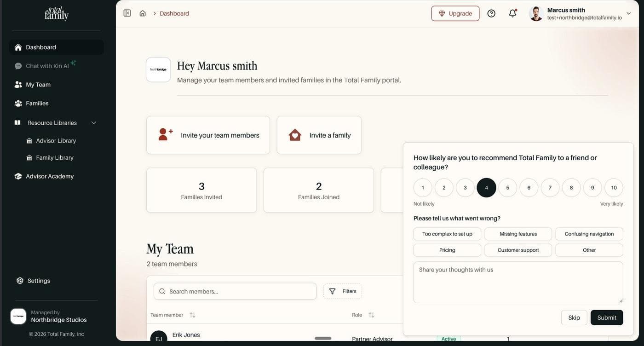Image resolution: width=644 pixels, height=346 pixels.
Task: Expand the user account dropdown chevron
Action: [629, 13]
